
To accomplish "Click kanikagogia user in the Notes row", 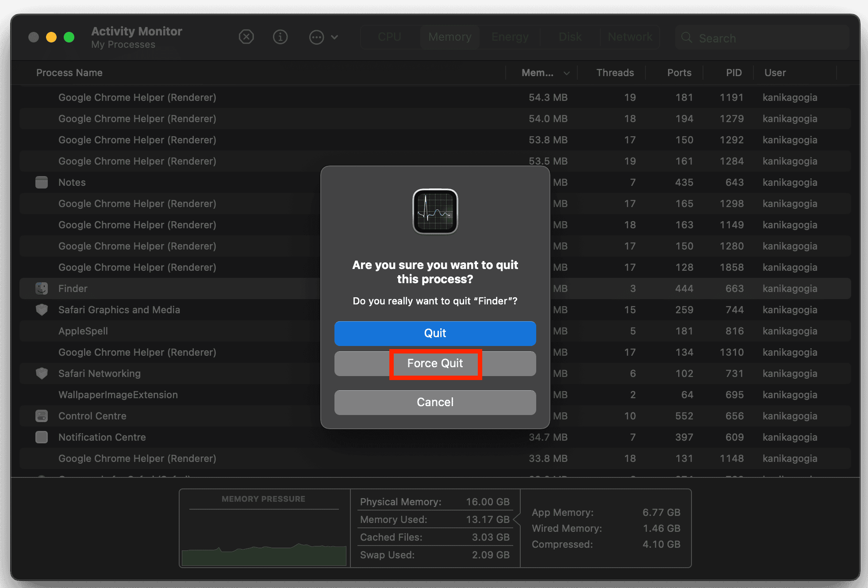I will tap(790, 182).
